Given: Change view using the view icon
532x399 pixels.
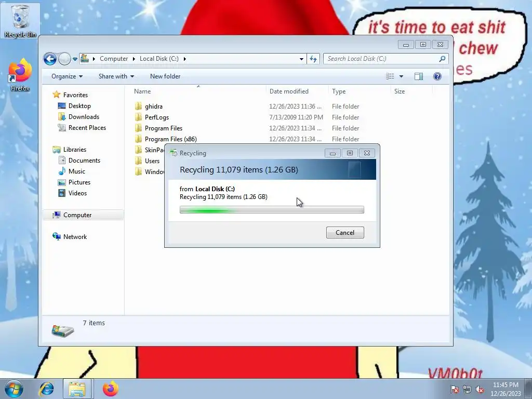Looking at the screenshot, I should (390, 76).
